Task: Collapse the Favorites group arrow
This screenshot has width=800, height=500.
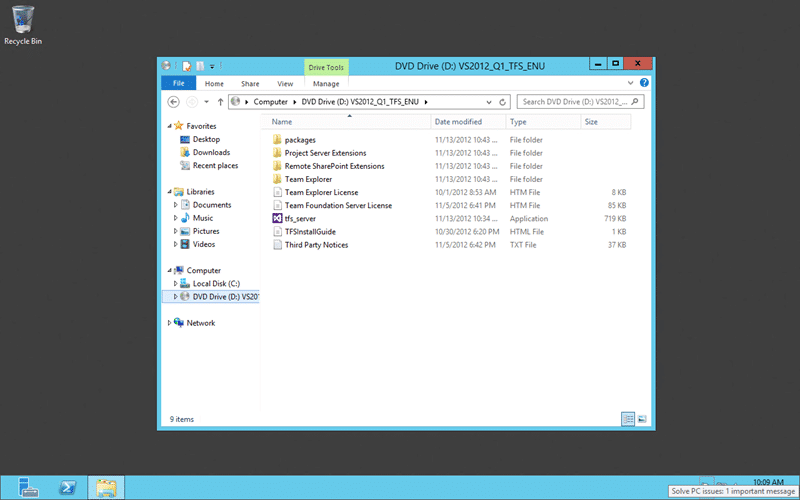Action: [169, 126]
